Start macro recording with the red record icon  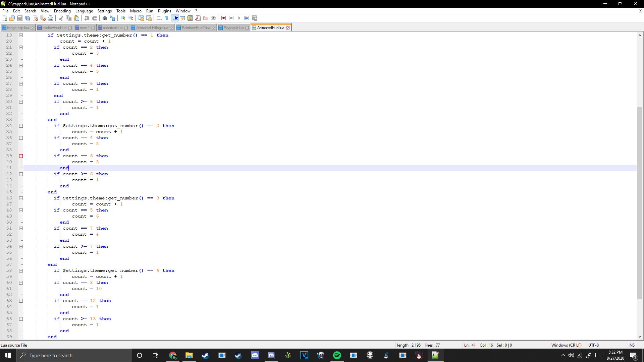(223, 18)
